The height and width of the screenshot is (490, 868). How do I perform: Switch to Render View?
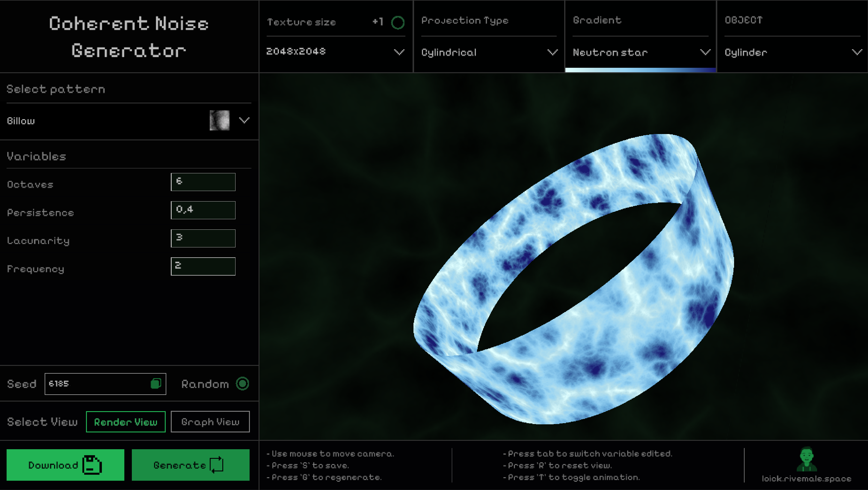click(126, 422)
